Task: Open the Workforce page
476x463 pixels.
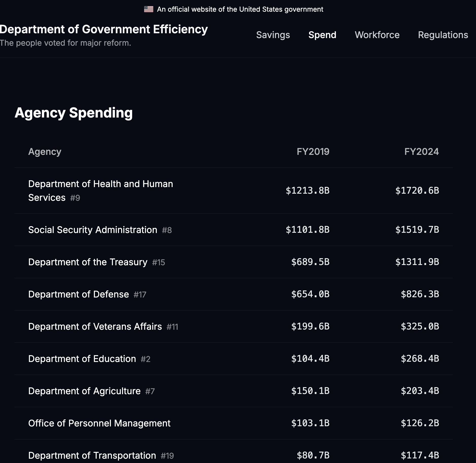Action: [x=377, y=35]
